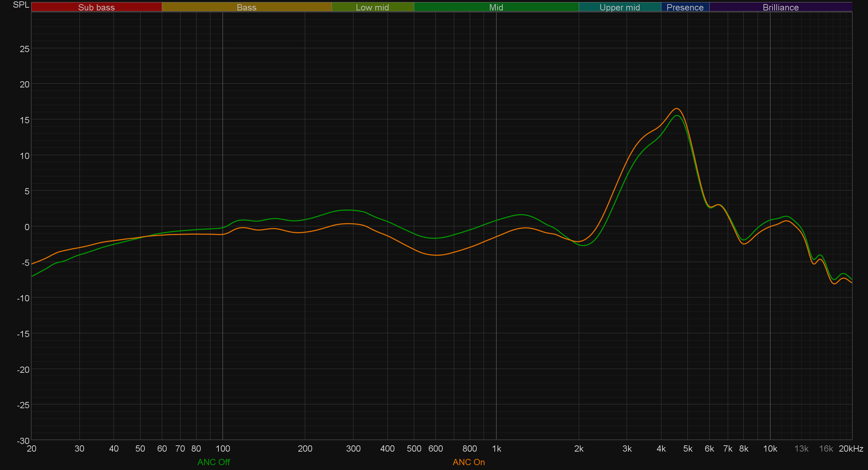Select the Bass frequency band header
868x470 pixels.
[x=247, y=7]
